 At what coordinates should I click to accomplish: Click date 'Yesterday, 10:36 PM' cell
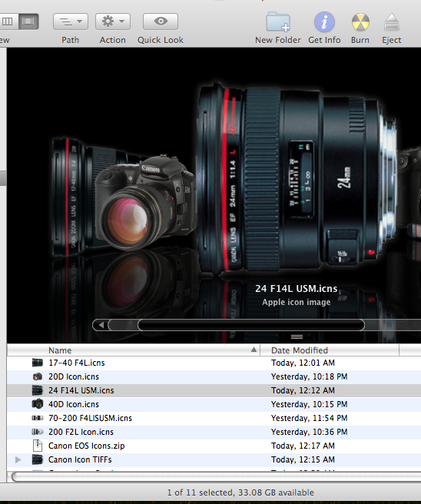309,432
